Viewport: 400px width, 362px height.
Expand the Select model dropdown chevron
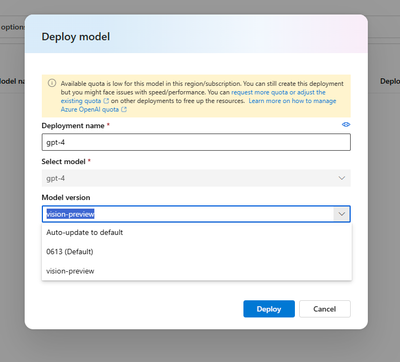[x=342, y=178]
